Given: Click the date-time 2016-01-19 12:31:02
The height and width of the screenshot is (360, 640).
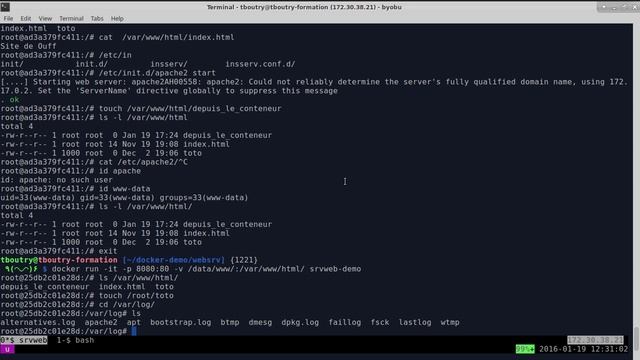Looking at the screenshot, I should coord(583,349).
